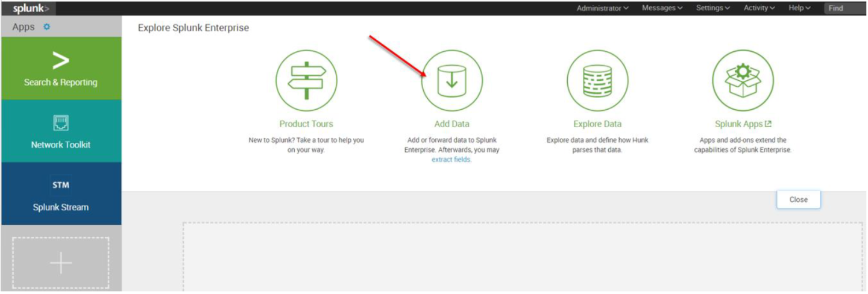Open the Network Toolkit app icon
This screenshot has height=294, width=868.
point(61,124)
